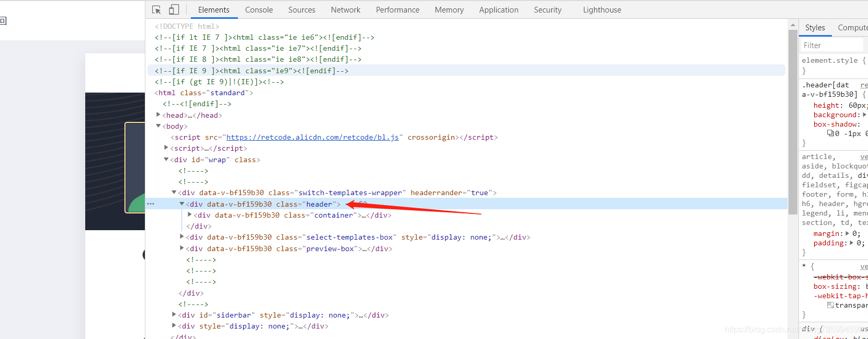Viewport: 868px width, 339px height.
Task: Click the scrollbar up arrow
Action: (793, 25)
